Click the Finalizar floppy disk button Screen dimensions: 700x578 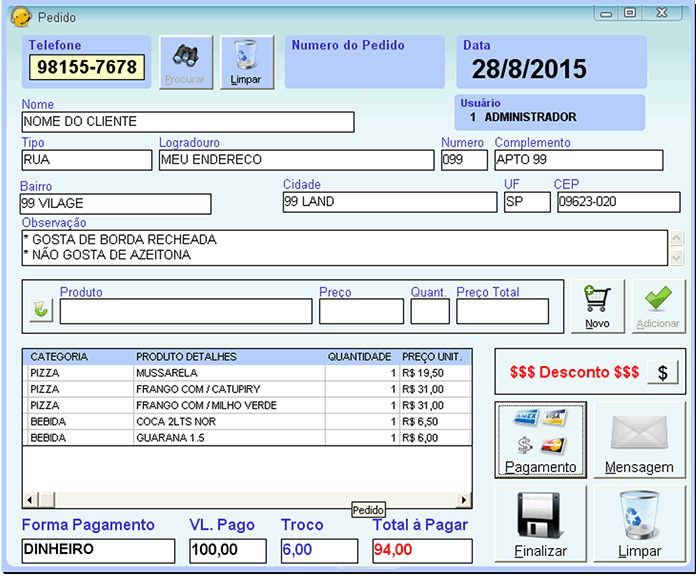(540, 524)
